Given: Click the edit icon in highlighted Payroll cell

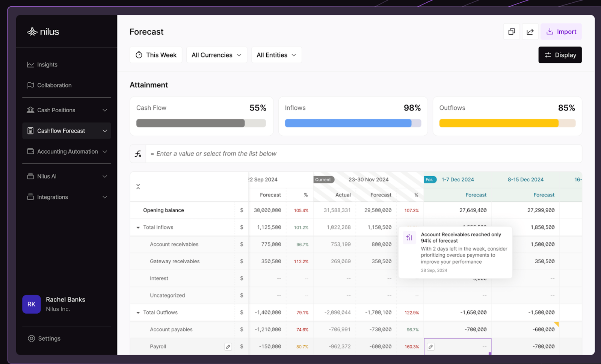Looking at the screenshot, I should 431,347.
